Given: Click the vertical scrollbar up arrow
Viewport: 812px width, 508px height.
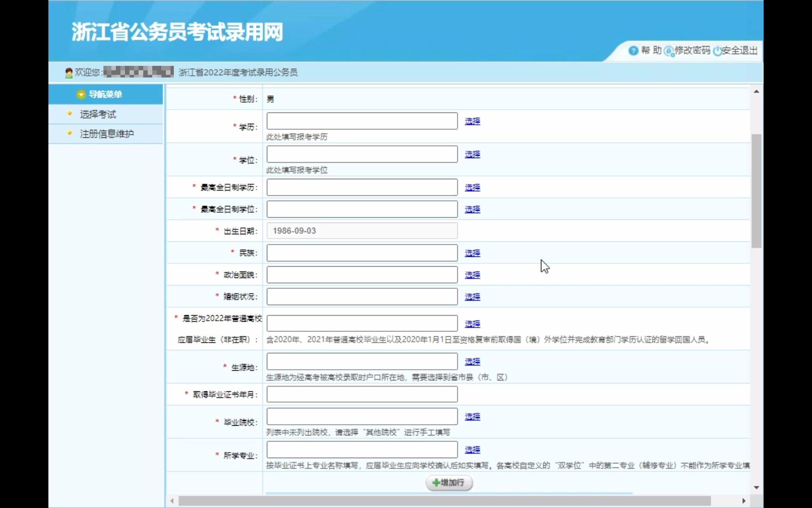Looking at the screenshot, I should pos(756,91).
